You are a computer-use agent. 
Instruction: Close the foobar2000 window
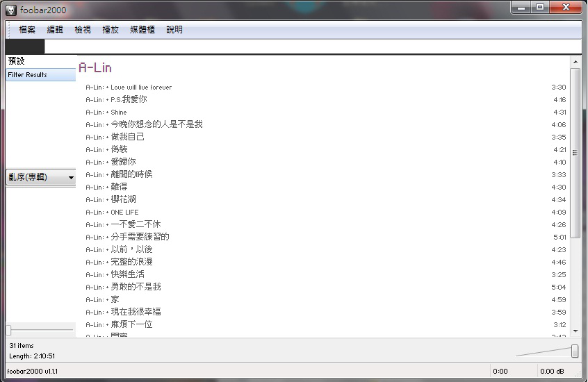coord(566,7)
